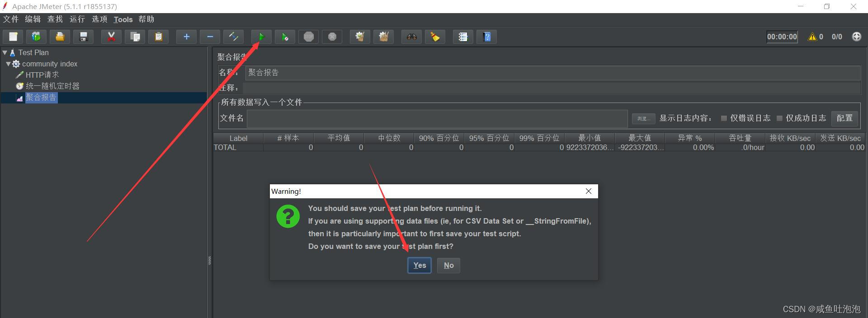Click the 配置 button
The width and height of the screenshot is (868, 318).
844,118
